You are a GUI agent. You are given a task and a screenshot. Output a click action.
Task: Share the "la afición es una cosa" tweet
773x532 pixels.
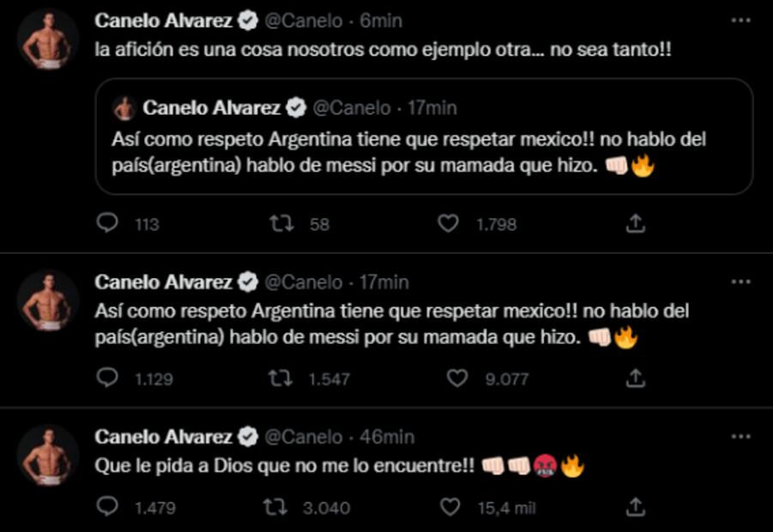click(x=636, y=223)
